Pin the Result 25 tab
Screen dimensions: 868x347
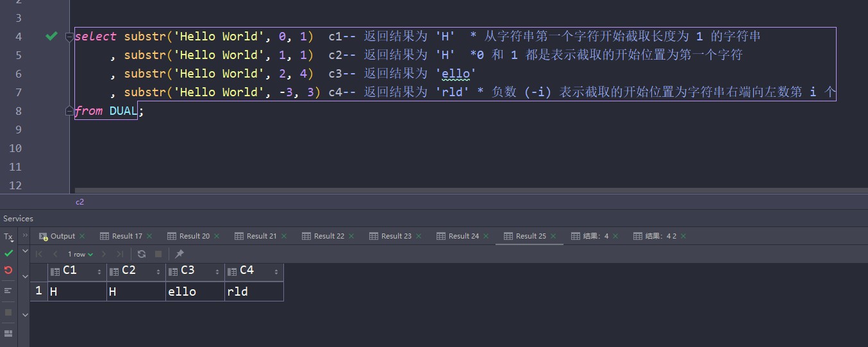pos(179,254)
